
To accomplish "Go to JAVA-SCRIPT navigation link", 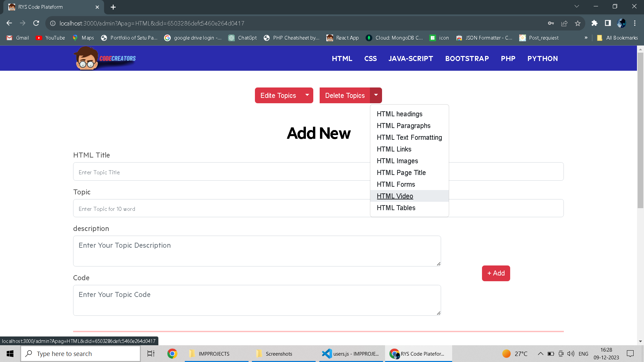I will tap(411, 59).
